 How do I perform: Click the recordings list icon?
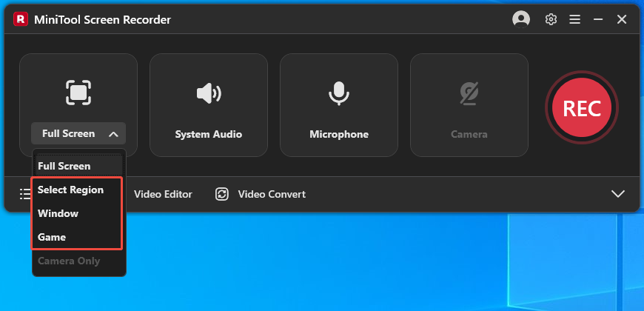[x=25, y=194]
